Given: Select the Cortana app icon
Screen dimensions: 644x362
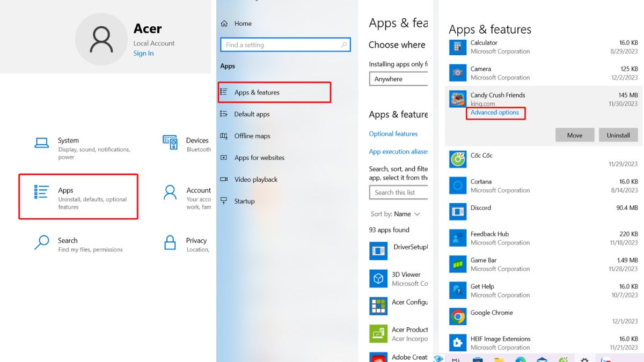Looking at the screenshot, I should pyautogui.click(x=458, y=186).
